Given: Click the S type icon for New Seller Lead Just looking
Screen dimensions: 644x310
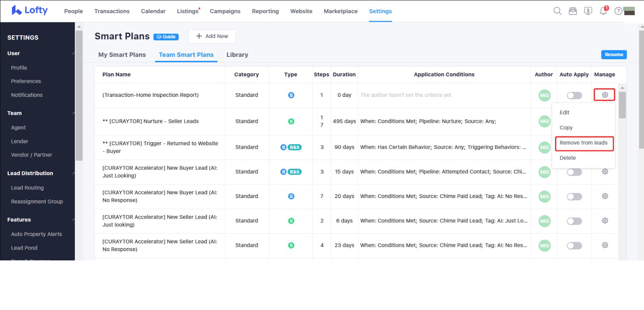Looking at the screenshot, I should pos(291,221).
